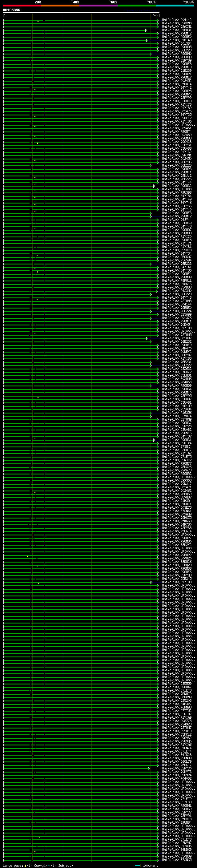The width and height of the screenshot is (197, 868).
Task: Open hit label UniRef100_Q9AXN0
Action: pyautogui.click(x=177, y=23)
